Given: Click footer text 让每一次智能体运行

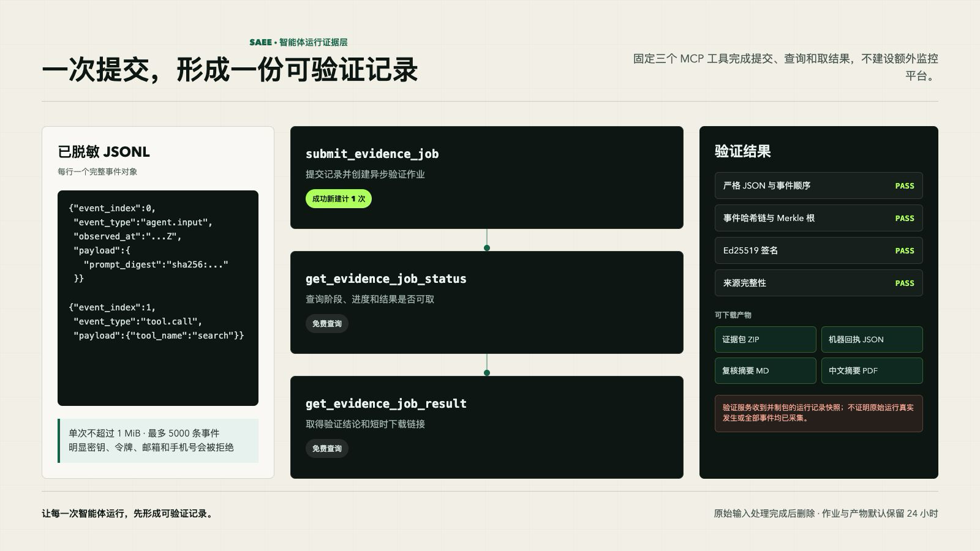Looking at the screenshot, I should coord(129,514).
